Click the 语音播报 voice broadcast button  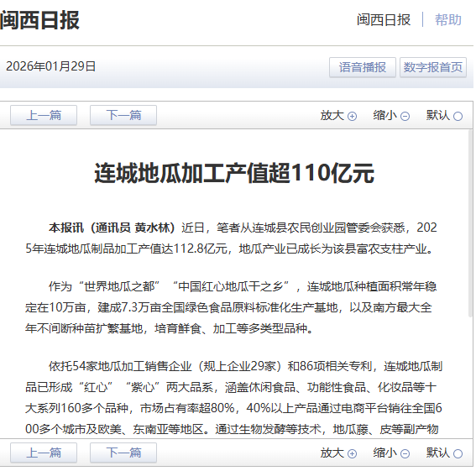click(x=363, y=67)
